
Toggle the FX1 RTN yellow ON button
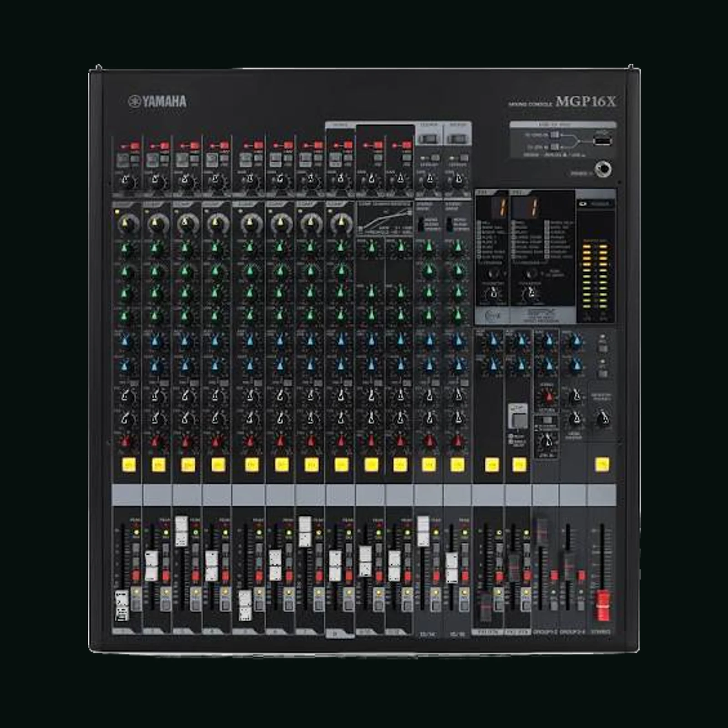click(491, 465)
